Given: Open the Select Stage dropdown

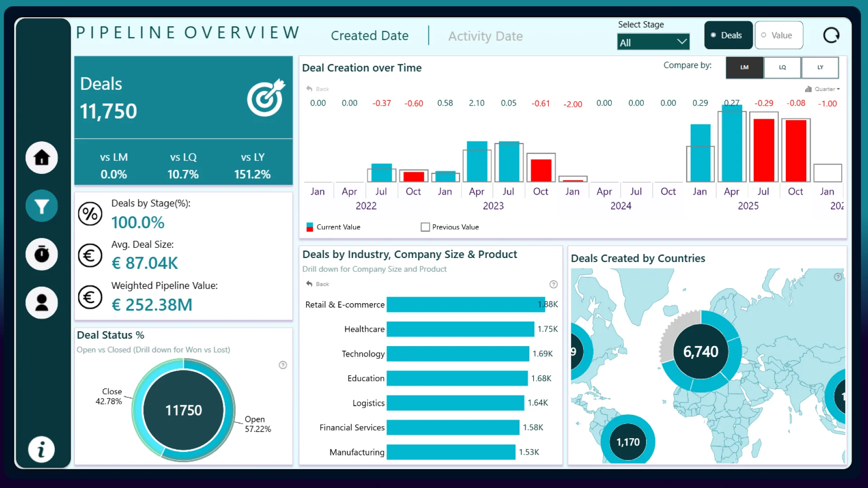Looking at the screenshot, I should [653, 42].
